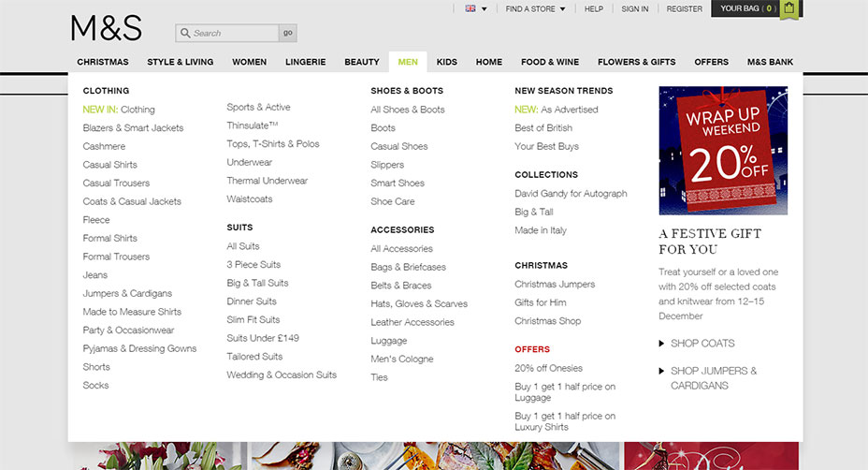
Task: Click the M&S logo
Action: coord(106,29)
